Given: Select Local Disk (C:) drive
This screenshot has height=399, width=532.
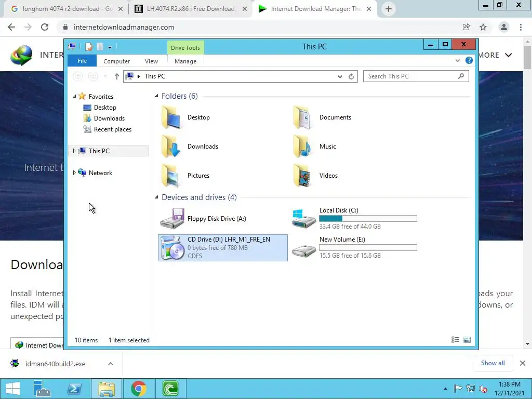Looking at the screenshot, I should [355, 219].
